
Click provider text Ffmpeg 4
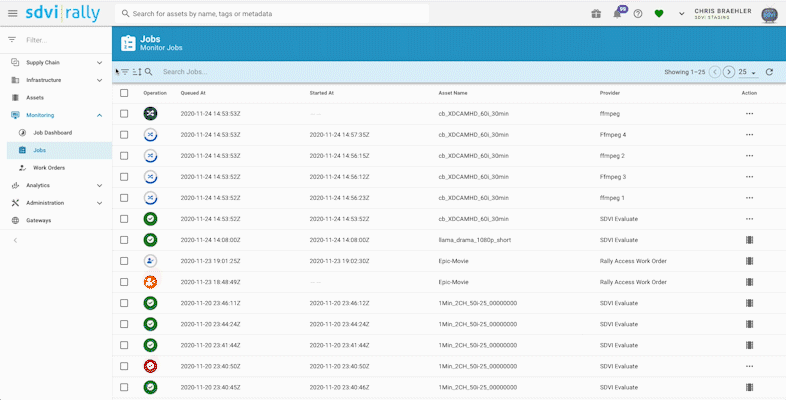pyautogui.click(x=613, y=135)
